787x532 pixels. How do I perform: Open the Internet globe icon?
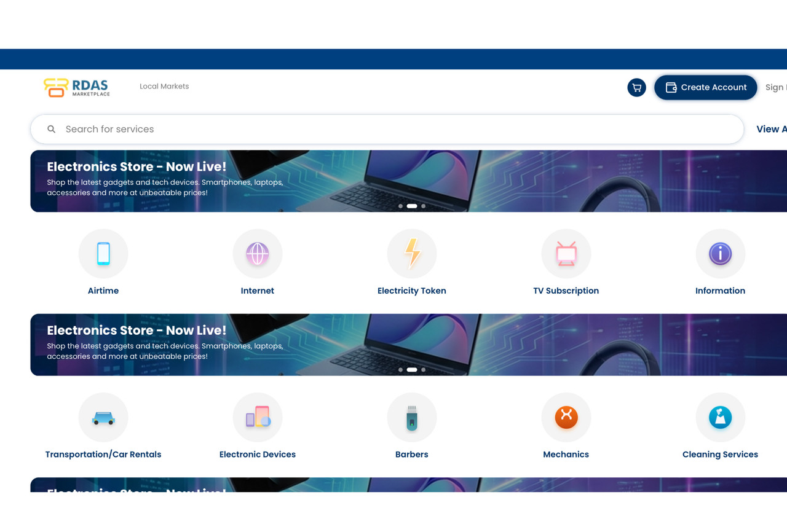tap(258, 253)
